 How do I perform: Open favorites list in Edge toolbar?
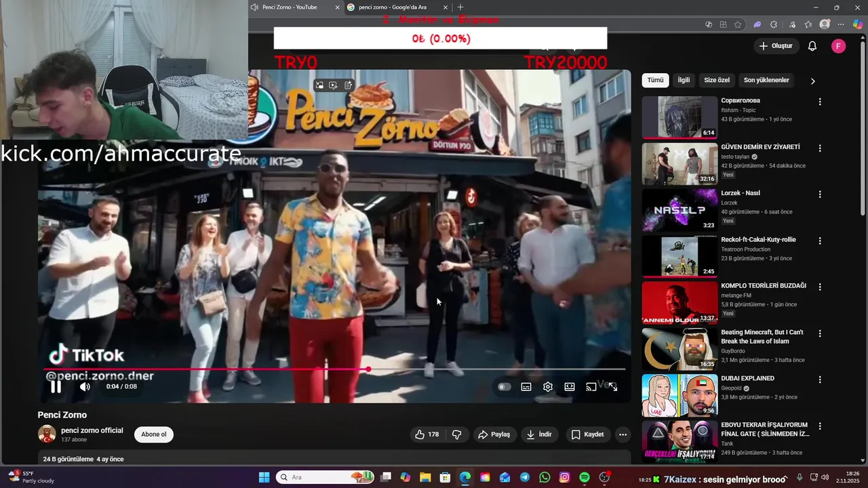pyautogui.click(x=808, y=24)
